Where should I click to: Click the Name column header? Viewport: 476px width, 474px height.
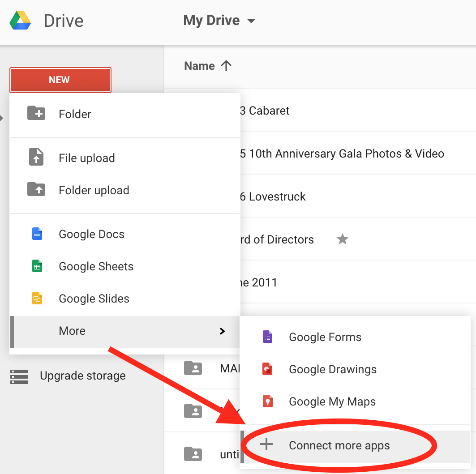[x=199, y=66]
